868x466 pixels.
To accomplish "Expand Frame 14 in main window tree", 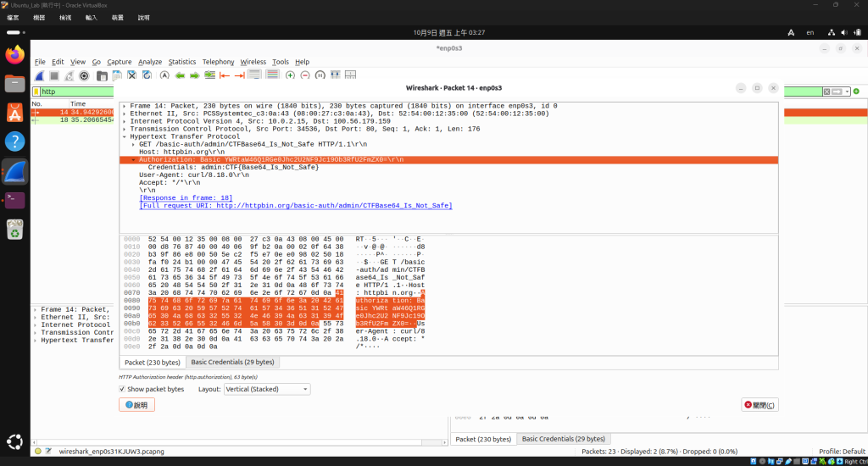I will (36, 310).
